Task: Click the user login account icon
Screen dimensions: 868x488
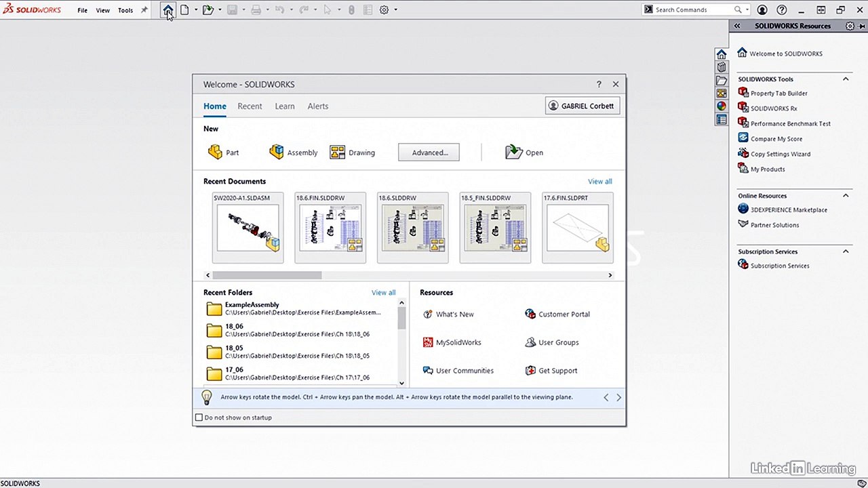Action: click(x=762, y=10)
